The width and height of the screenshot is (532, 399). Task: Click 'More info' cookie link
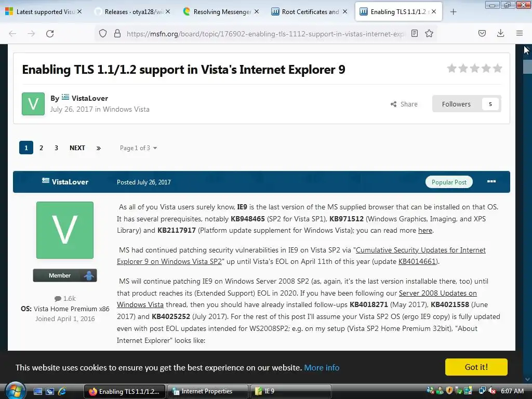pyautogui.click(x=322, y=367)
